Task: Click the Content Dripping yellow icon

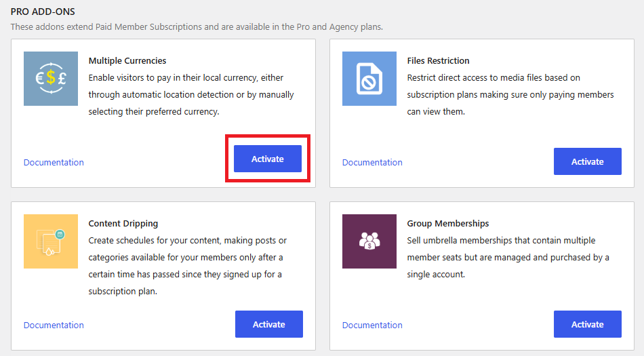Action: tap(51, 241)
